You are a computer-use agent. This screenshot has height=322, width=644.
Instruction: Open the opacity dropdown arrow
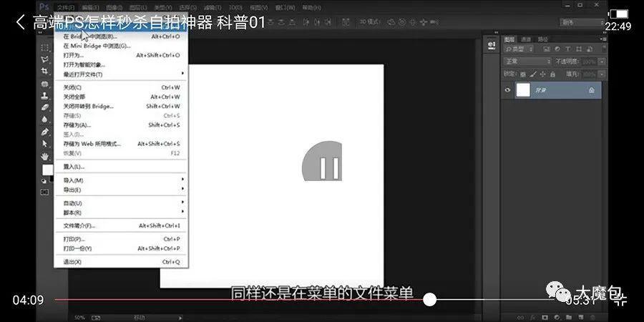[602, 62]
